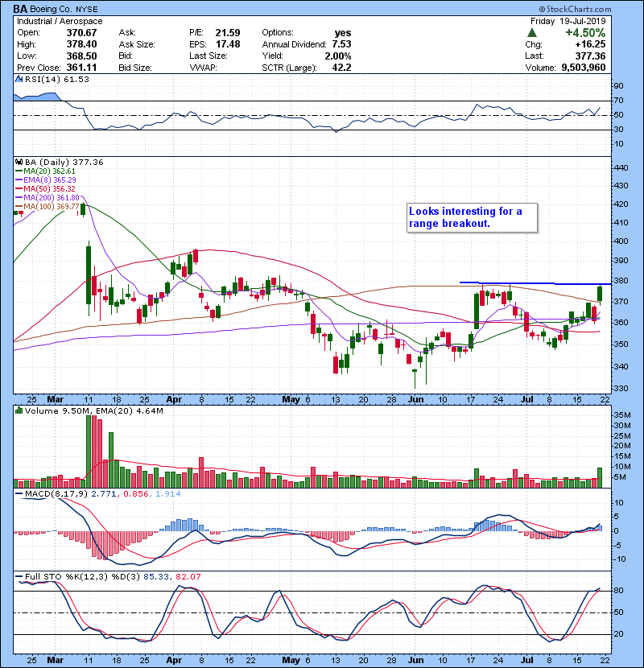The height and width of the screenshot is (668, 644).
Task: Select the MA(200) 361.80 legend entry
Action: 50,198
